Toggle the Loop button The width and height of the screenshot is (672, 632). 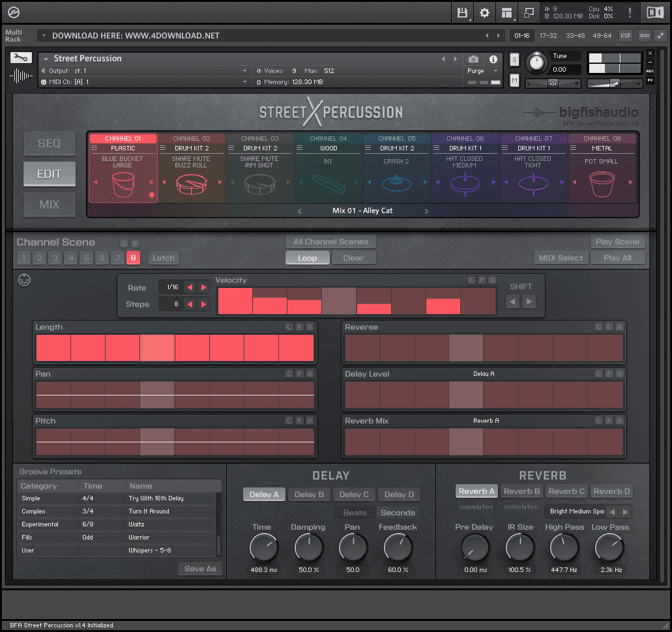coord(307,258)
